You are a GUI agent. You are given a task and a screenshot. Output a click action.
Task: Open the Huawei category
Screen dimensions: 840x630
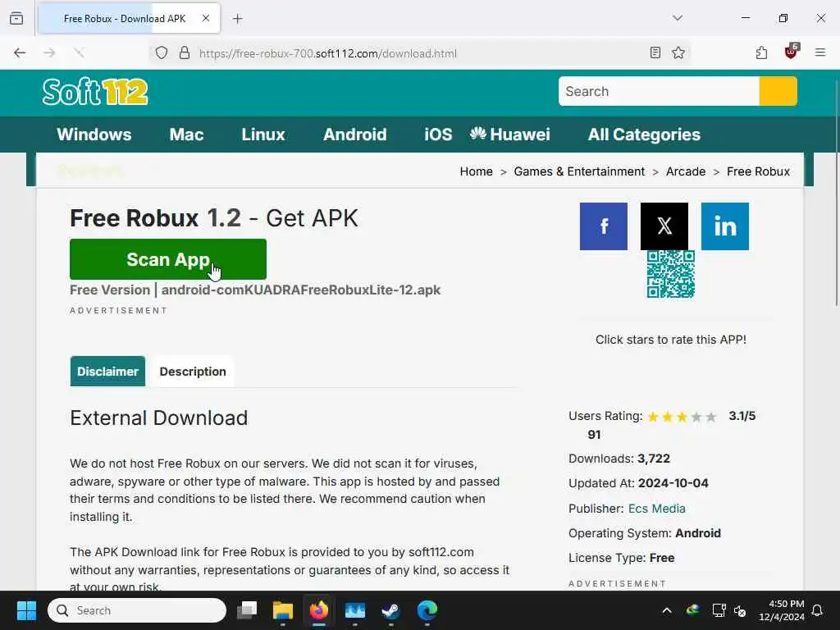(x=510, y=135)
